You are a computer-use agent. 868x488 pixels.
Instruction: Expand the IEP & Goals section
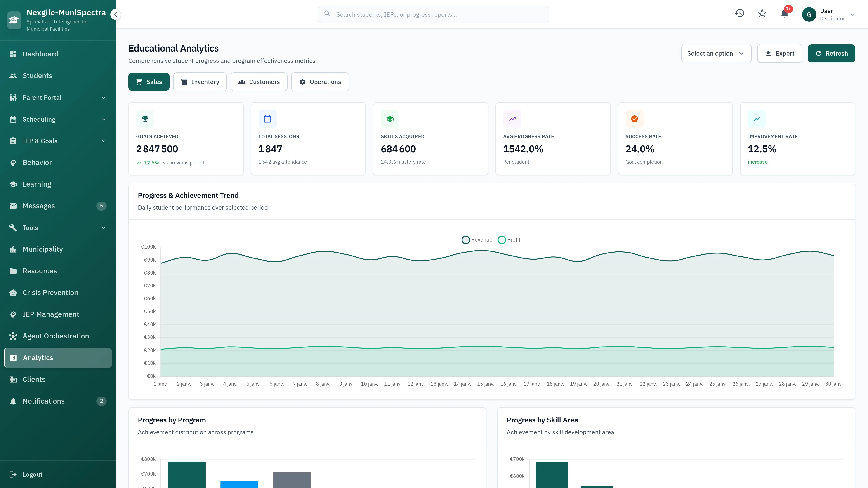[x=104, y=141]
